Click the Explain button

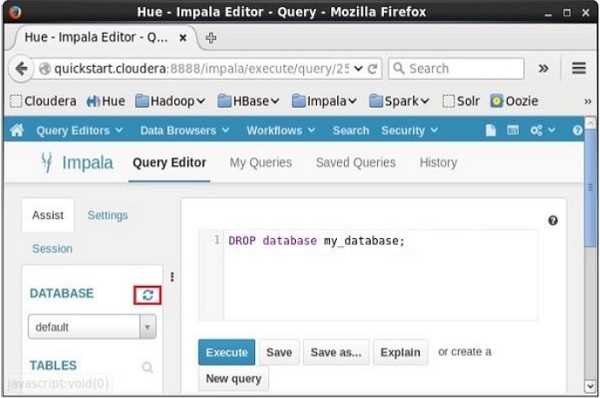[400, 352]
